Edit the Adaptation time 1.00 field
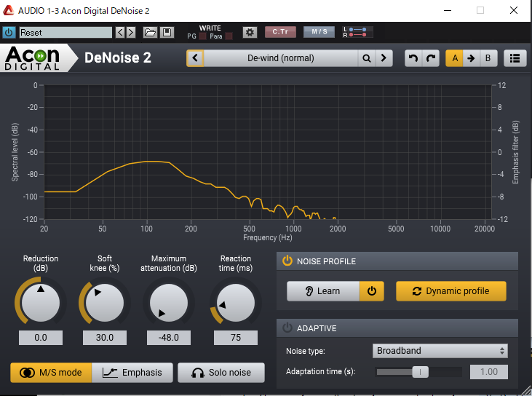This screenshot has height=396, width=532. click(x=489, y=372)
